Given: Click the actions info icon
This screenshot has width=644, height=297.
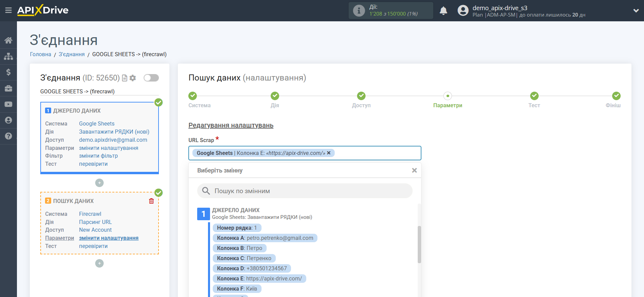Looking at the screenshot, I should coord(359,10).
